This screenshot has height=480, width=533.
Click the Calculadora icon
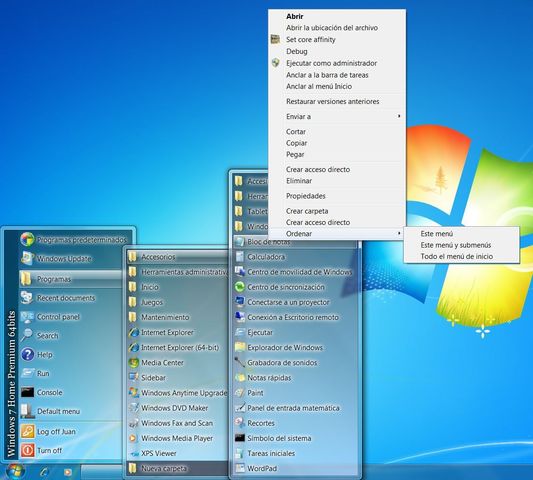coord(240,257)
